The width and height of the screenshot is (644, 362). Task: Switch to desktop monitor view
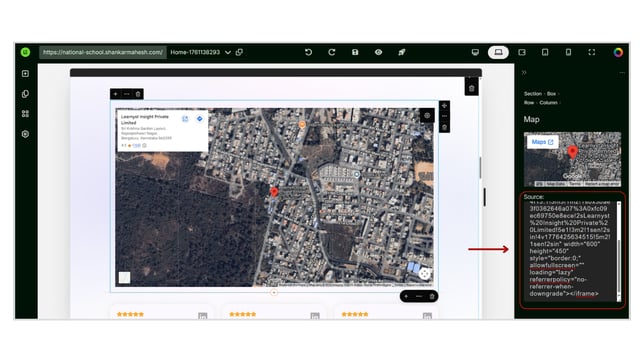[475, 52]
